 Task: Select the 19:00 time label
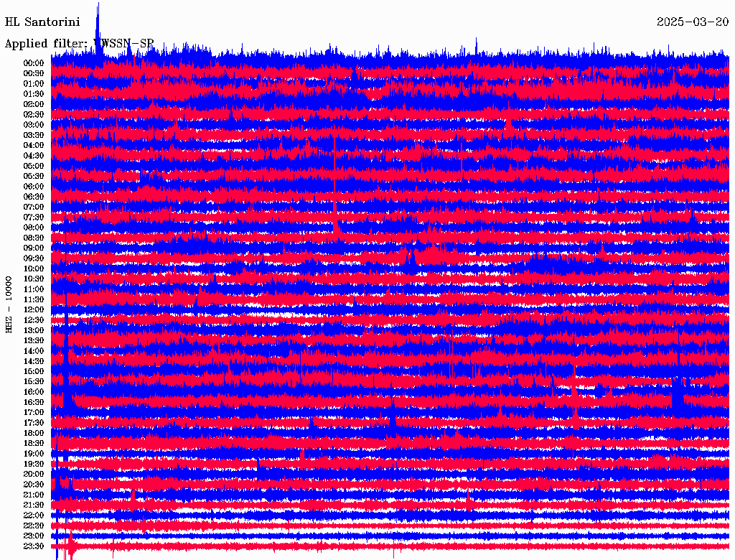click(34, 454)
